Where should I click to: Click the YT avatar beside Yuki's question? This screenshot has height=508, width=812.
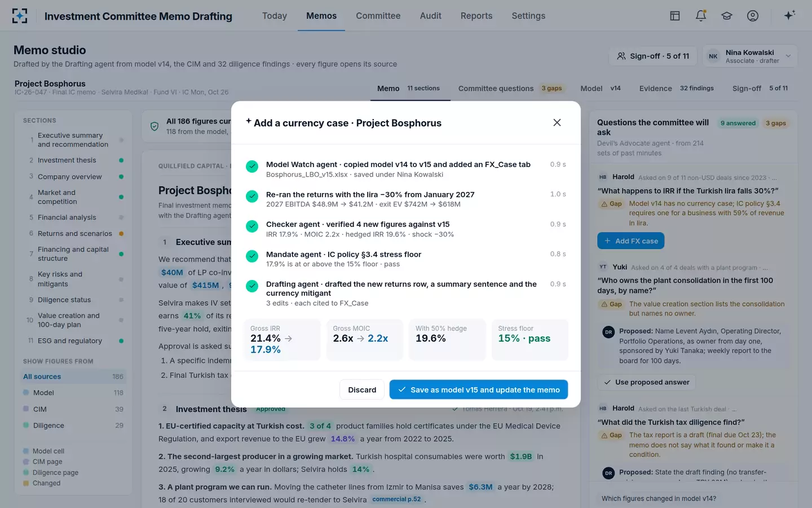click(x=603, y=267)
